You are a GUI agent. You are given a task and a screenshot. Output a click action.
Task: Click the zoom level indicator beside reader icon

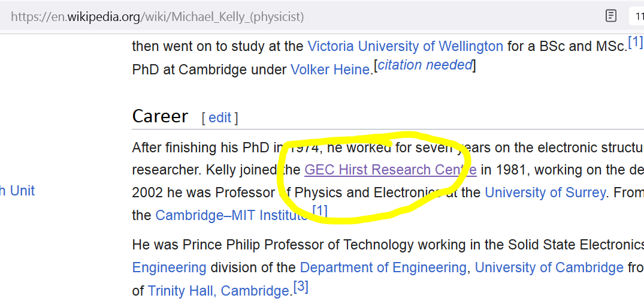coord(637,16)
